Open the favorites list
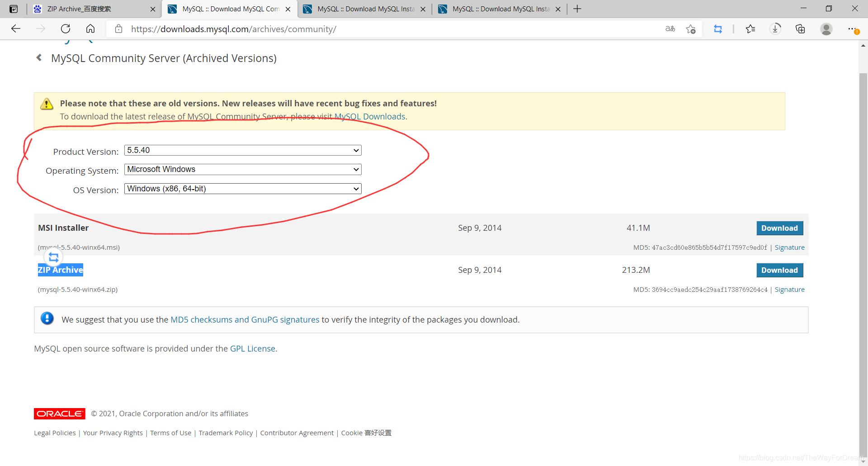Viewport: 868px width, 466px height. tap(750, 29)
